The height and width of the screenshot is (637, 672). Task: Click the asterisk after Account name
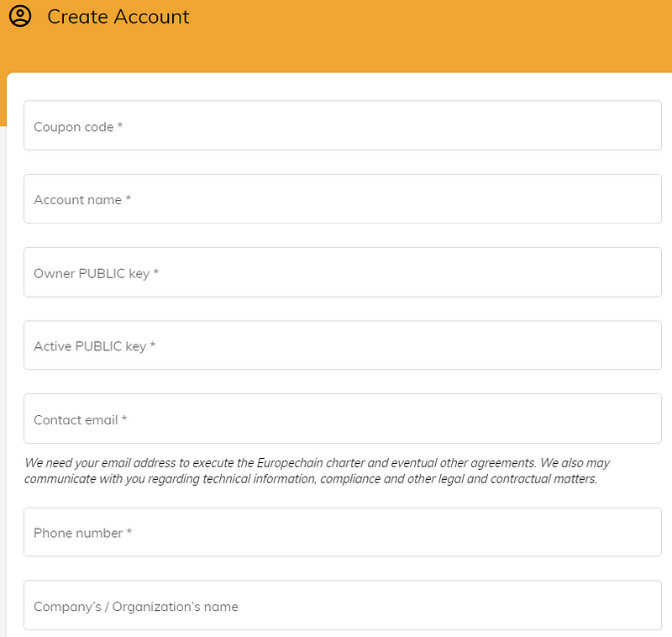(x=129, y=199)
